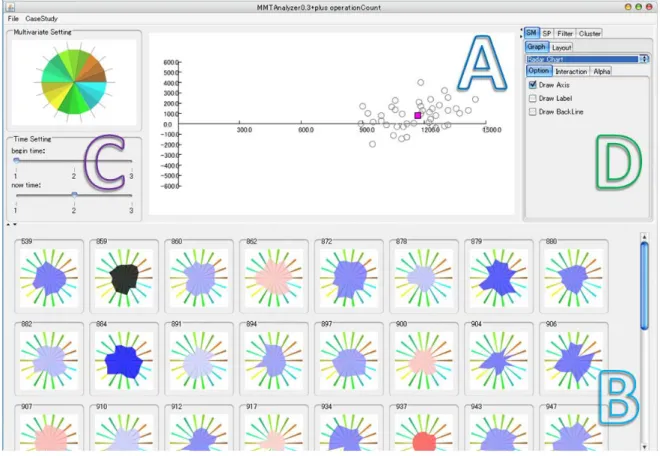Image resolution: width=660 pixels, height=456 pixels.
Task: Click the Multivariate Setting color pie wheel
Action: point(74,82)
